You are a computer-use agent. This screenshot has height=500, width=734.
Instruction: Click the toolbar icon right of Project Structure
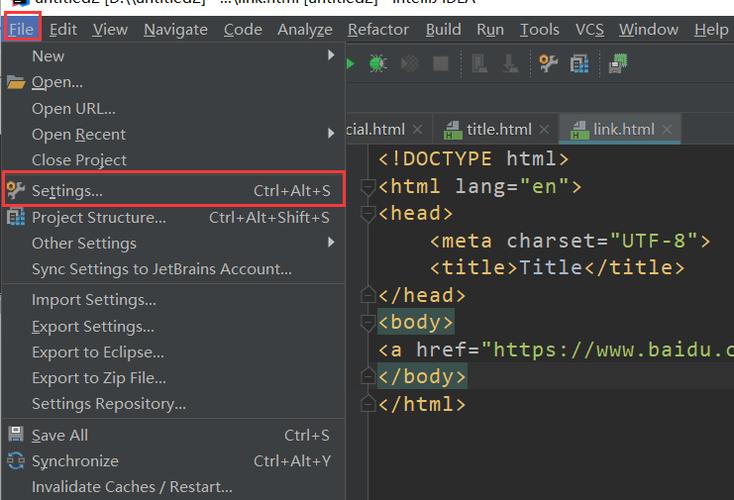pyautogui.click(x=619, y=64)
